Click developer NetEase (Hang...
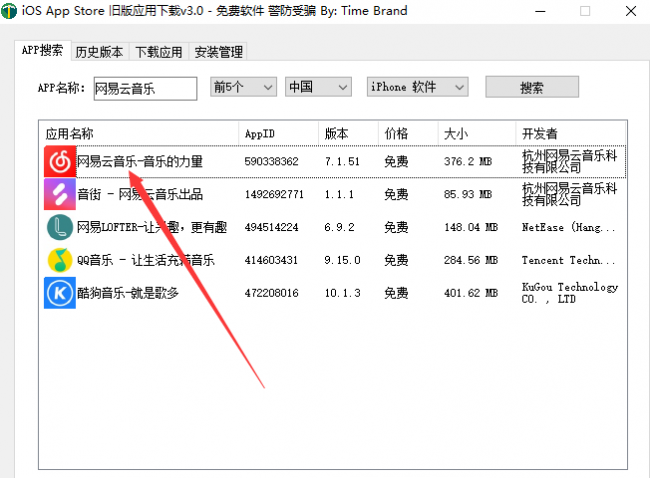 click(568, 227)
